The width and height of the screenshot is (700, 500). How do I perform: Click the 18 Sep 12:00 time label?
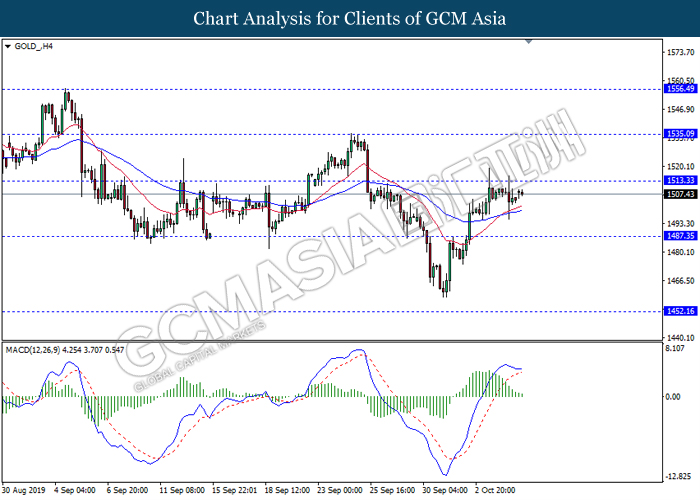[x=287, y=490]
